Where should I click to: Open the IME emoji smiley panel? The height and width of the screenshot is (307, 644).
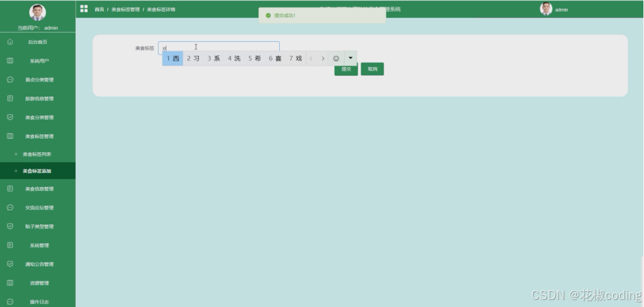click(x=336, y=58)
